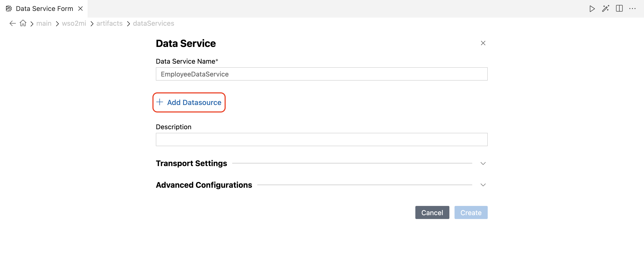The width and height of the screenshot is (644, 255).
Task: Expand the Transport Settings section
Action: click(483, 163)
